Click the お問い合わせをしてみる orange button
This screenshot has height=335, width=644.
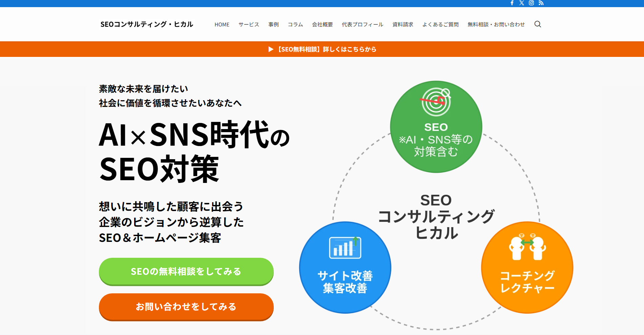(186, 307)
